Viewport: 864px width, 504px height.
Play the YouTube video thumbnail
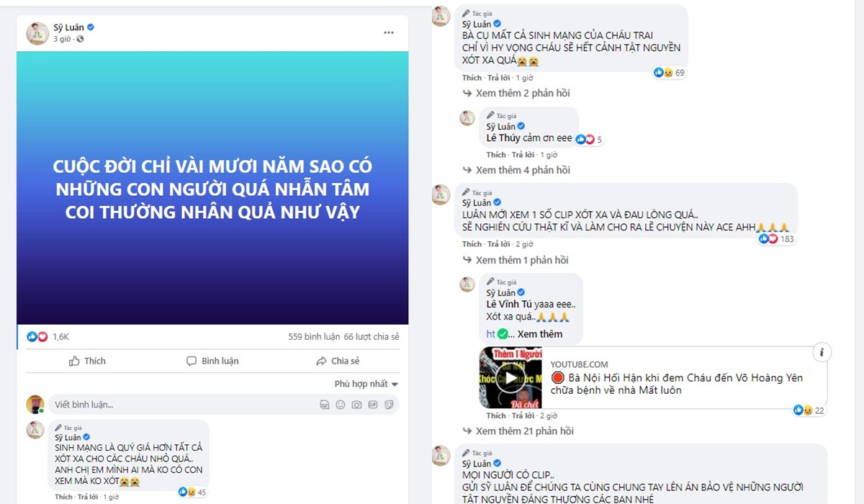pyautogui.click(x=510, y=378)
